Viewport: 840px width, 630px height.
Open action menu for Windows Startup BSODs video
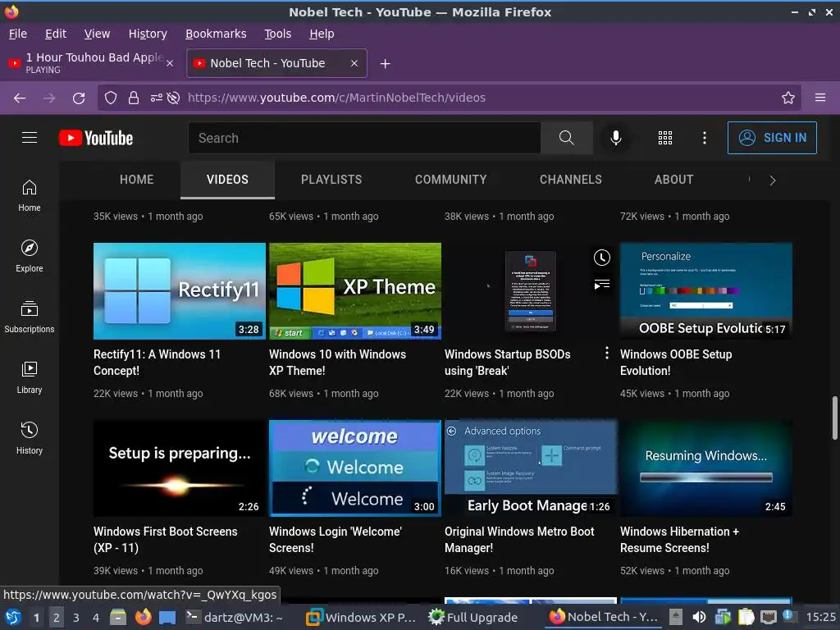coord(606,353)
